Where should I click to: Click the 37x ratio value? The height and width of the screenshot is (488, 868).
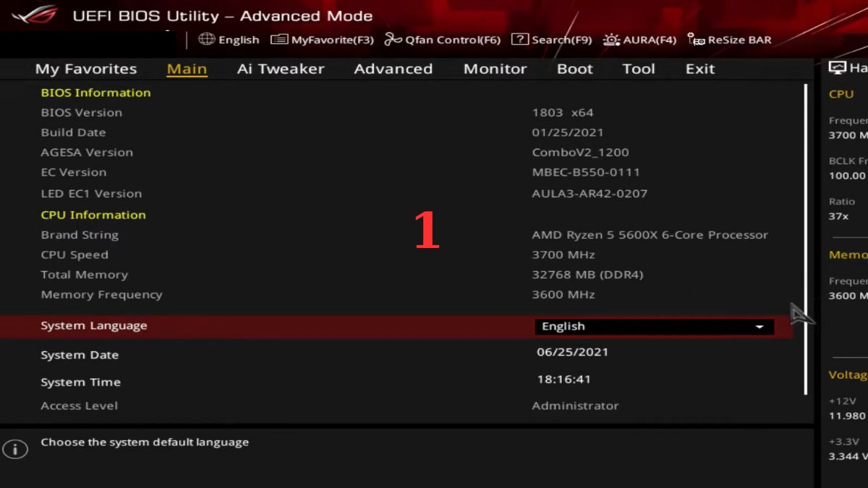(x=839, y=217)
